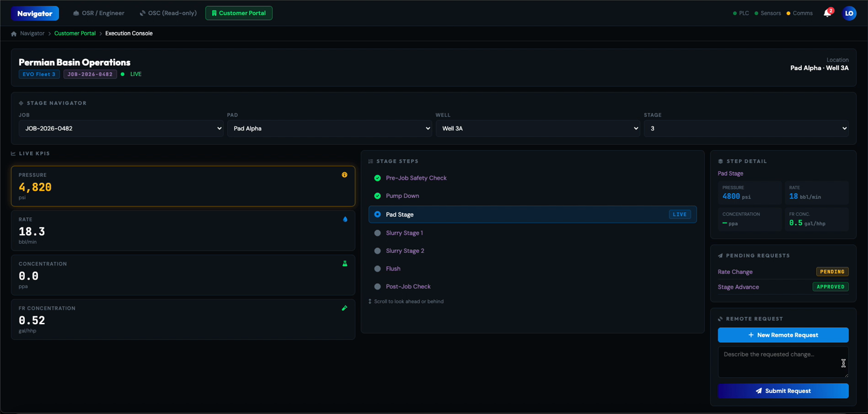Click the Rate KPI droplet icon
This screenshot has width=868, height=414.
click(x=345, y=220)
